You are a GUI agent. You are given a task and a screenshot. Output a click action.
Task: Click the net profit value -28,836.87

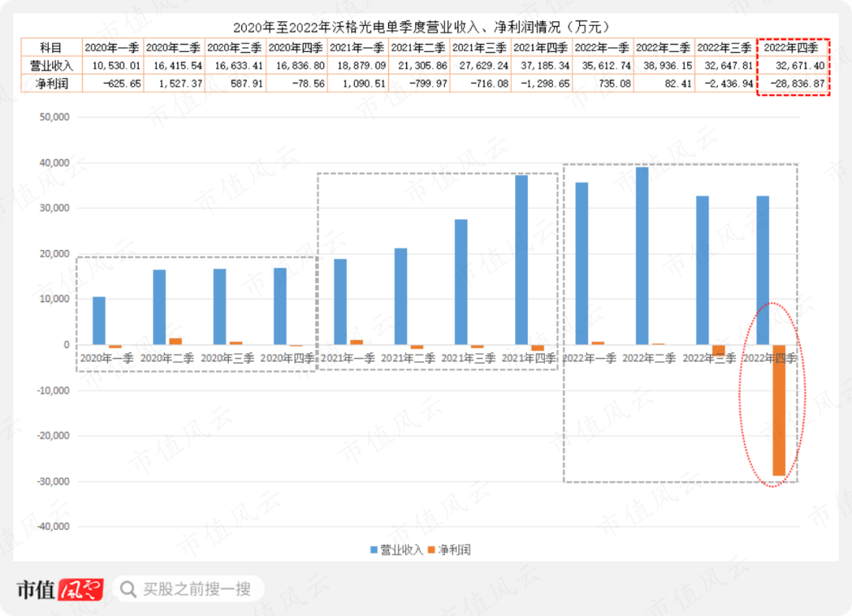tap(798, 84)
